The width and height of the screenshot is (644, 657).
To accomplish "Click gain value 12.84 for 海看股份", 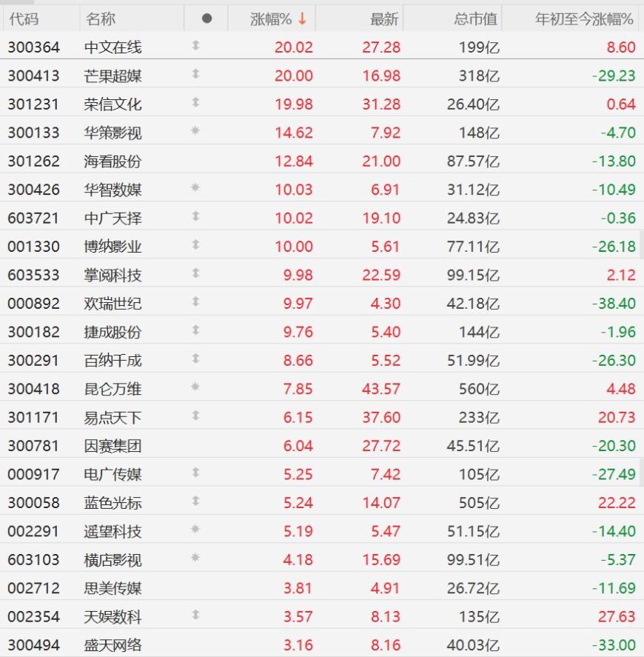I will 294,161.
